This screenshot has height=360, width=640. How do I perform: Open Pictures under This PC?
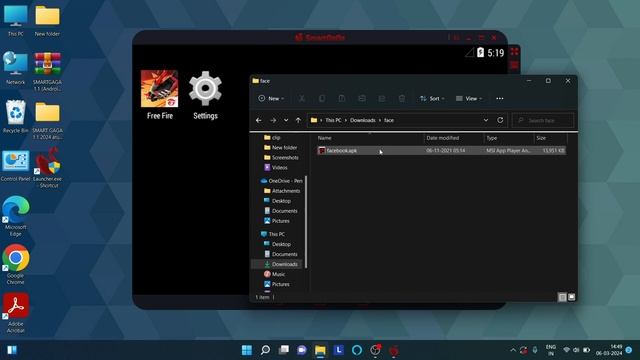tap(277, 284)
